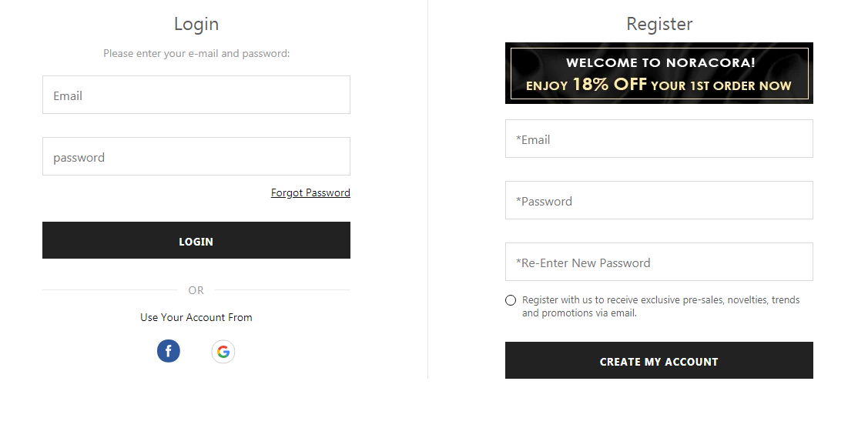
Task: Select the Register *Email field
Action: (x=659, y=139)
